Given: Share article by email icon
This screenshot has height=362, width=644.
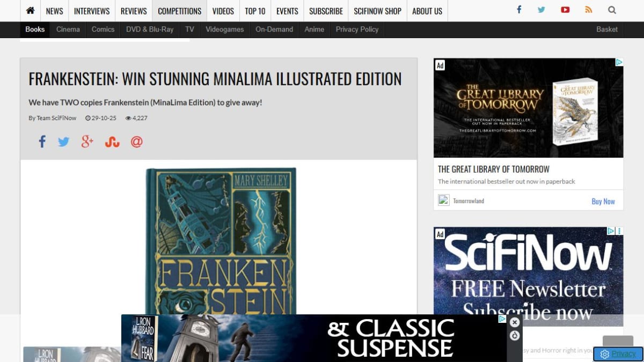Looking at the screenshot, I should click(x=137, y=142).
